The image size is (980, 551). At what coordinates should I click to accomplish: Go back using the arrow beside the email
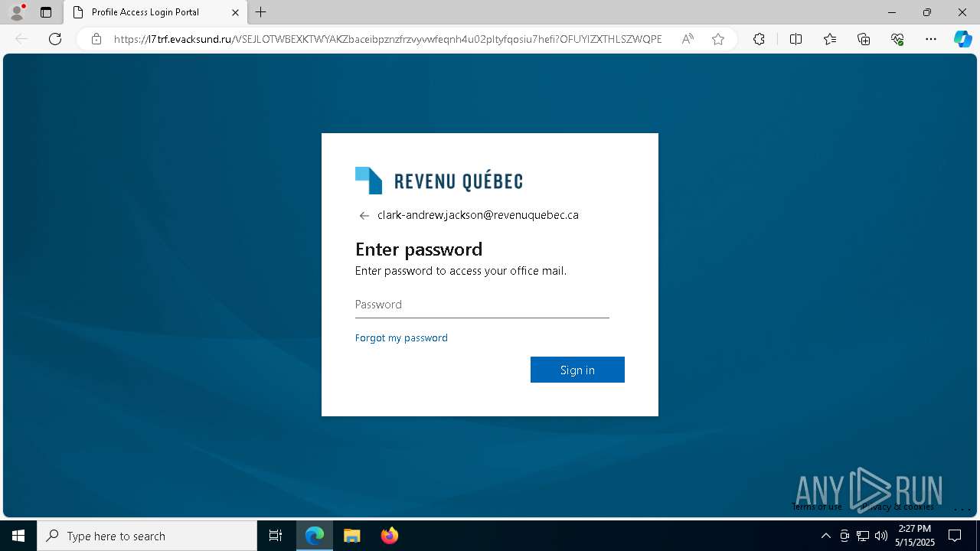pos(364,216)
